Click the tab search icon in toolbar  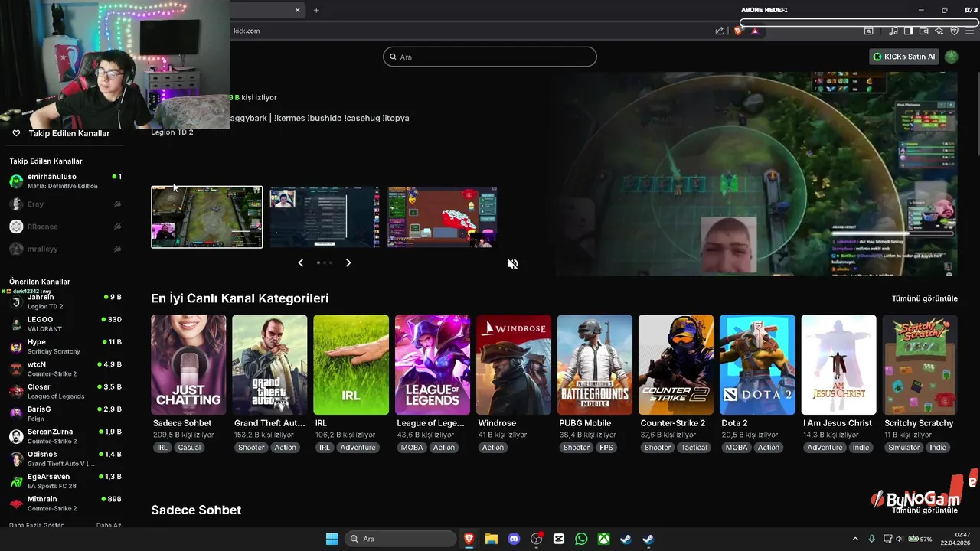coord(869,31)
